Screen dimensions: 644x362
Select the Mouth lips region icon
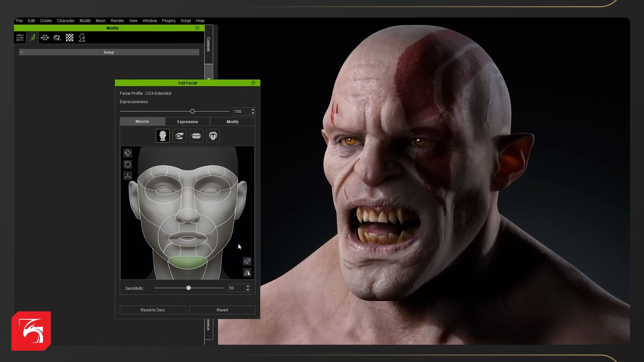(196, 136)
